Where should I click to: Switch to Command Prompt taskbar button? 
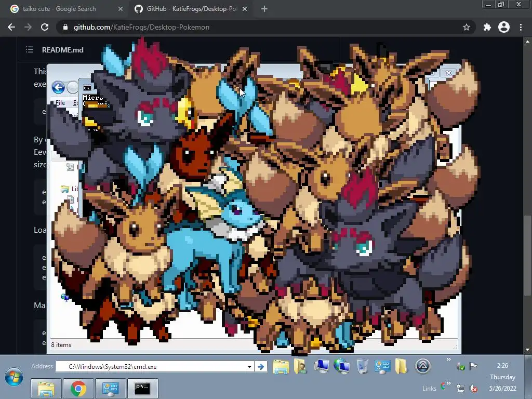142,389
